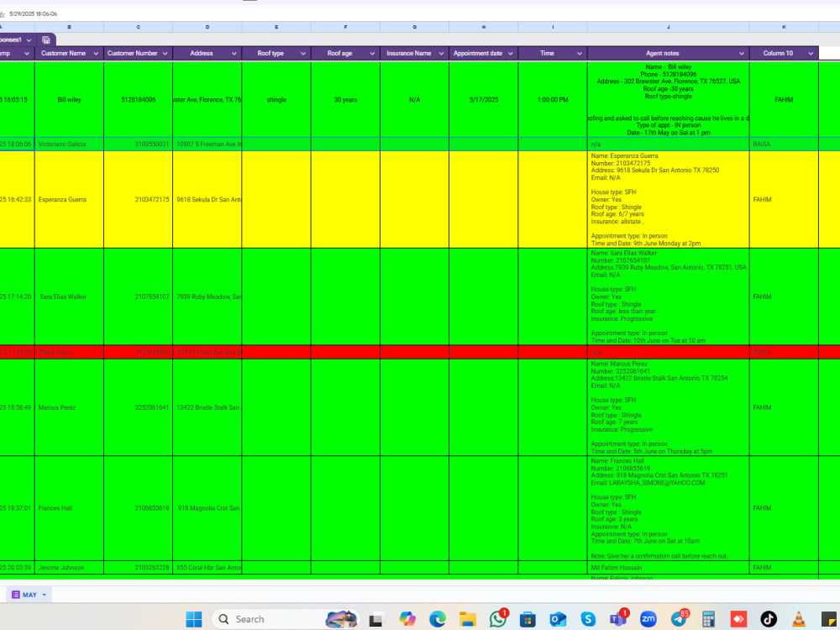Open Telegram from the taskbar
Image resolution: width=840 pixels, height=630 pixels.
pyautogui.click(x=678, y=619)
